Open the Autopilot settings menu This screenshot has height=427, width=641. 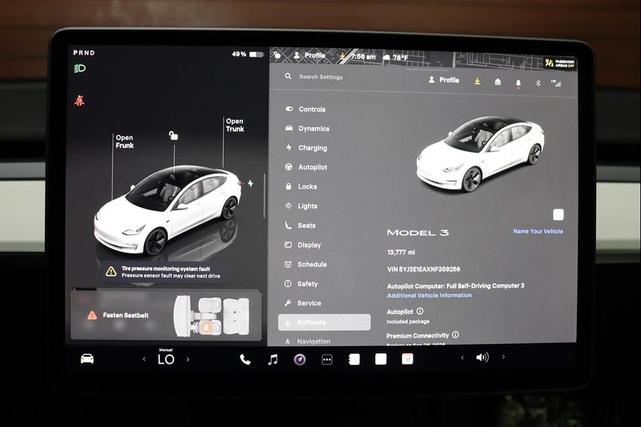307,167
